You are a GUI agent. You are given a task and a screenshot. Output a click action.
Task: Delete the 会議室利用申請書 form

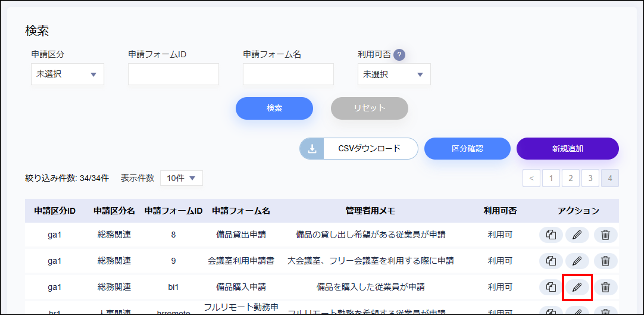click(605, 261)
